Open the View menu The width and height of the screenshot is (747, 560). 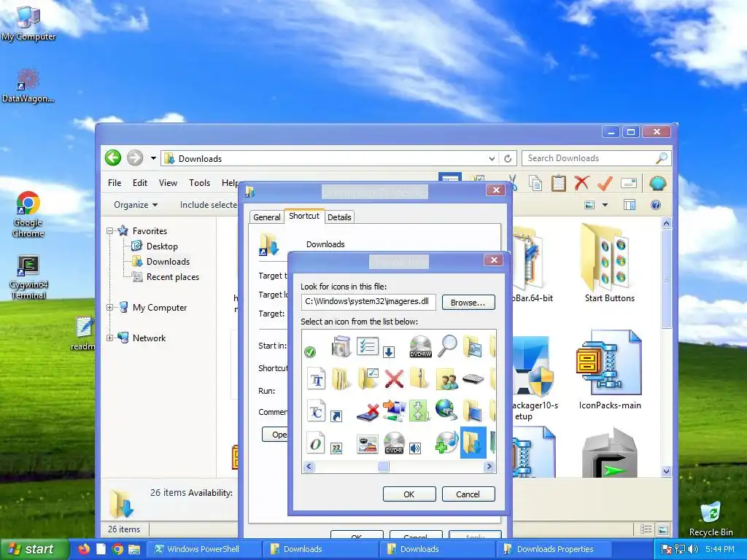[168, 183]
